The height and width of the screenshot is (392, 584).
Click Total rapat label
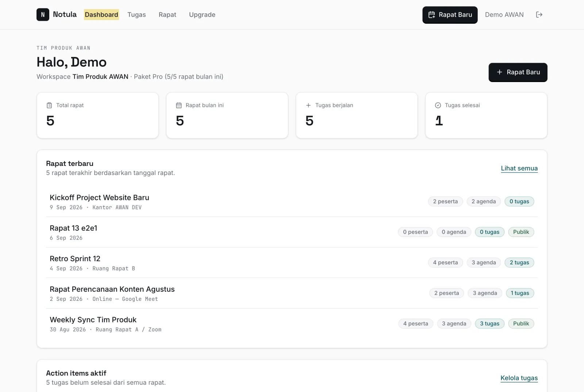[70, 105]
